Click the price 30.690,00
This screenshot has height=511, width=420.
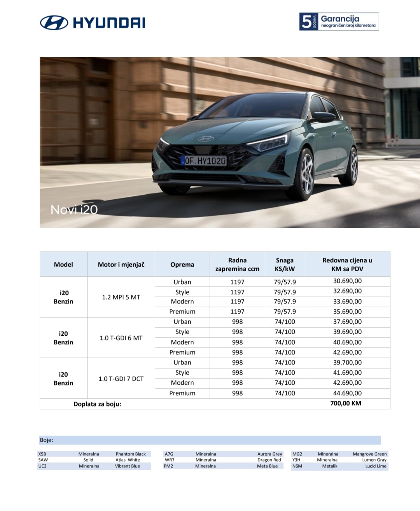pos(347,281)
